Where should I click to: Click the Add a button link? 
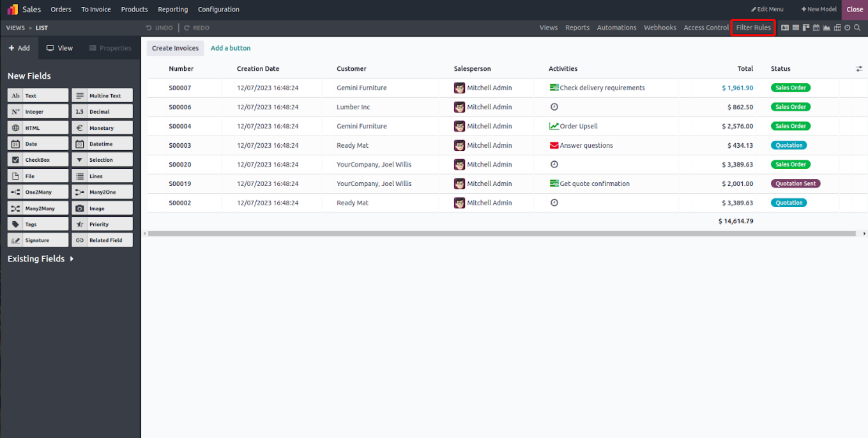click(231, 48)
